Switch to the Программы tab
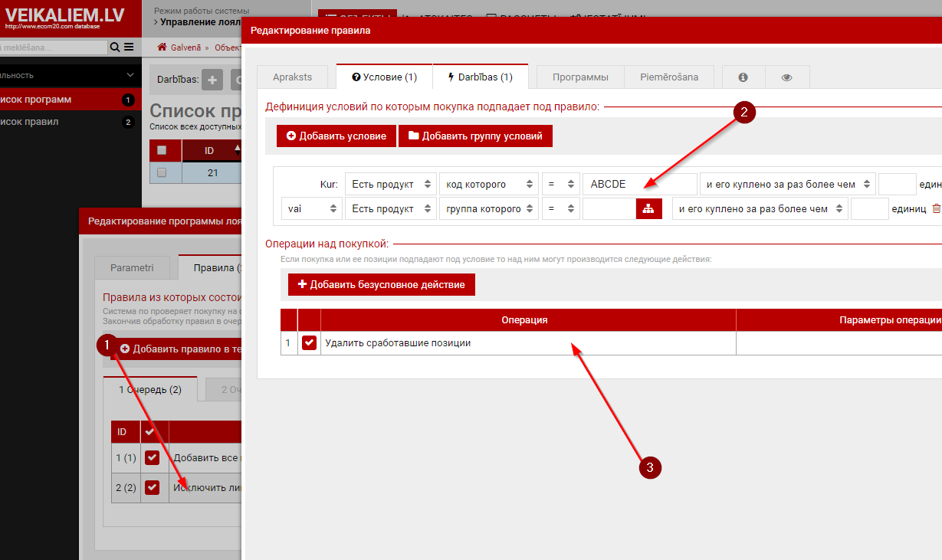This screenshot has height=560, width=942. 580,77
